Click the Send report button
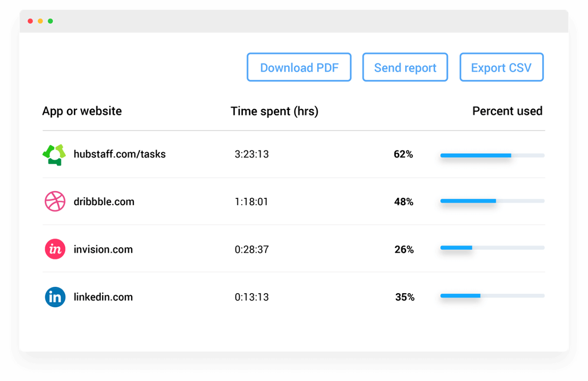 tap(405, 67)
